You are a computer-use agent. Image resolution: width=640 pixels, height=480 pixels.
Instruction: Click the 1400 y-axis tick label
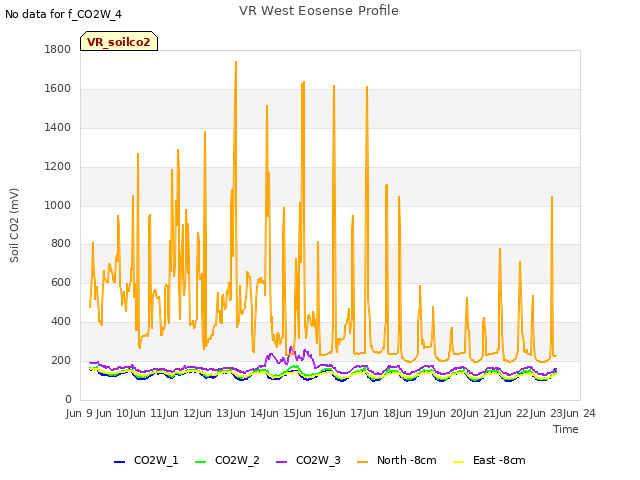pyautogui.click(x=58, y=127)
